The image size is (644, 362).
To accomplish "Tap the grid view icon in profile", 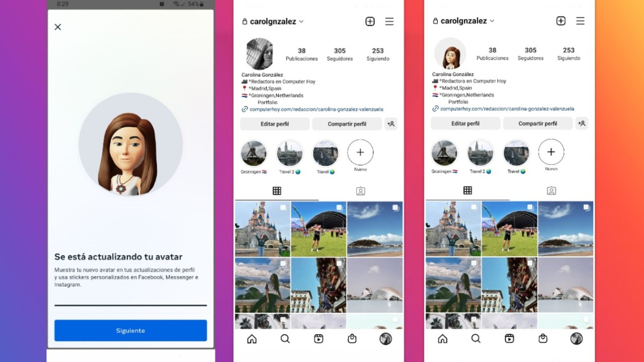I will pos(276,191).
